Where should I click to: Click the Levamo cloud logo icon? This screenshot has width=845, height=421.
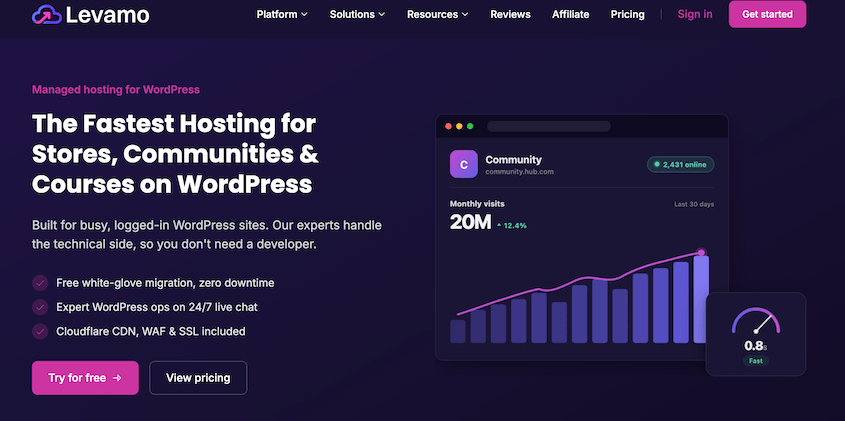(47, 15)
